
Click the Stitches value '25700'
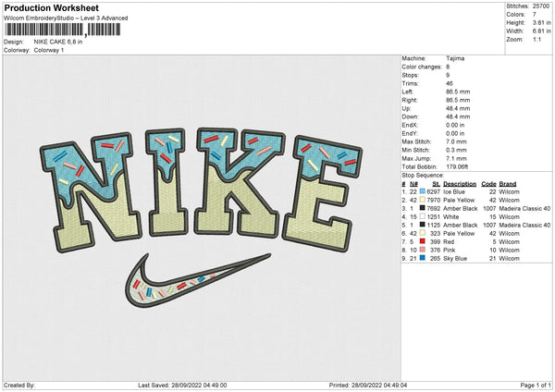pyautogui.click(x=541, y=6)
